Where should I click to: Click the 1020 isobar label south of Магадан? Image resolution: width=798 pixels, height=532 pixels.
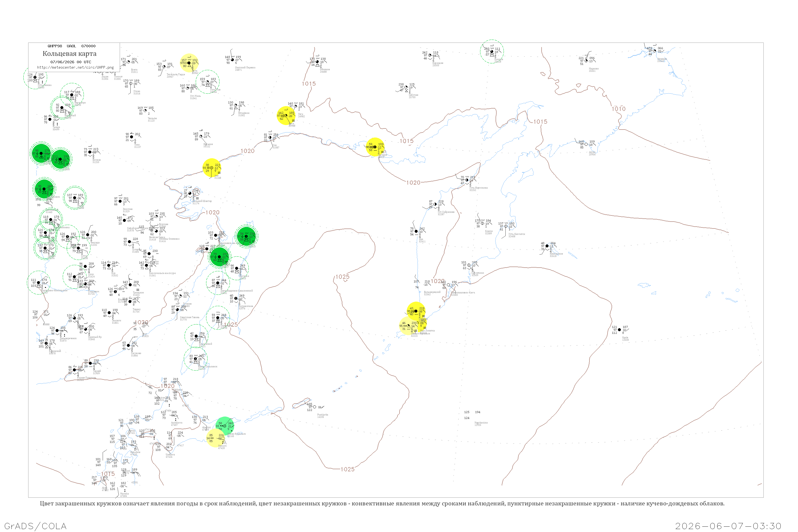(x=413, y=182)
